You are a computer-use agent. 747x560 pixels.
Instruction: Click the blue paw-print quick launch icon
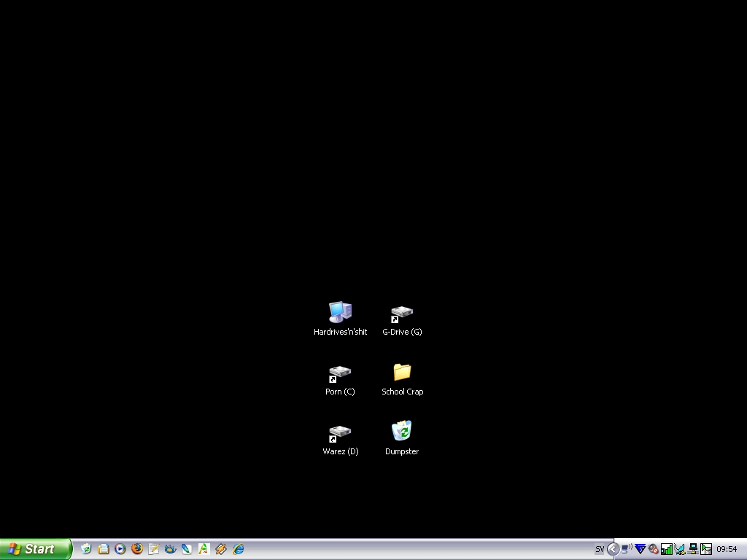click(x=170, y=549)
